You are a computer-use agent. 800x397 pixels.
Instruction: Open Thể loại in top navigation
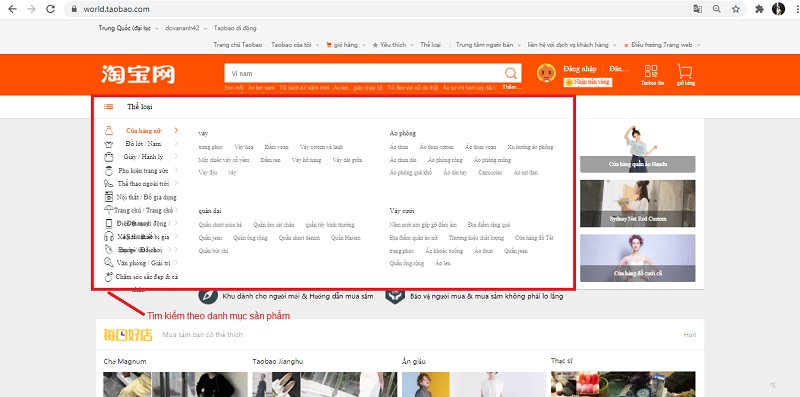(x=430, y=45)
